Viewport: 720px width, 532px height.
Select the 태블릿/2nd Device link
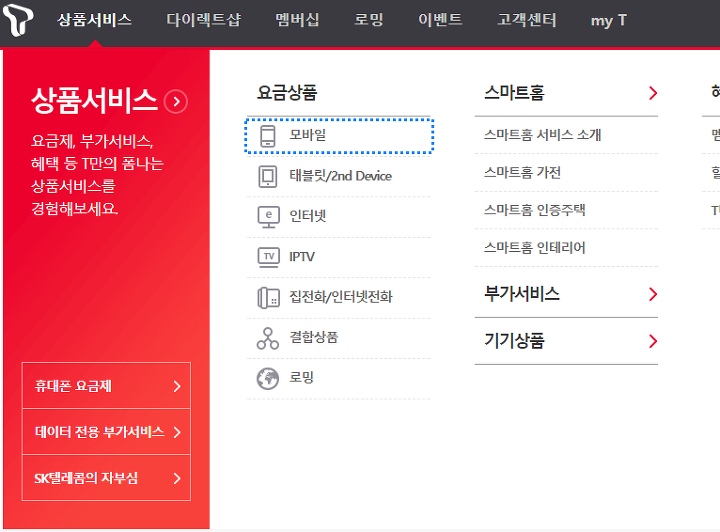pos(339,176)
